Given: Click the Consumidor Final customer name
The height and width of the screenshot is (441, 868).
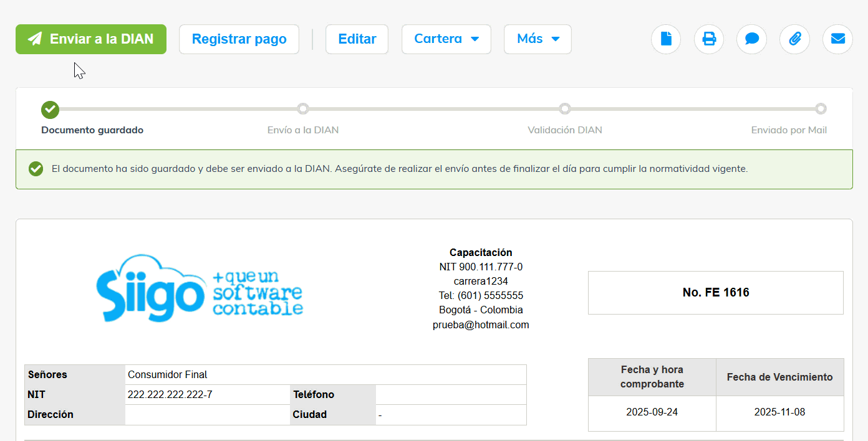Looking at the screenshot, I should tap(168, 375).
